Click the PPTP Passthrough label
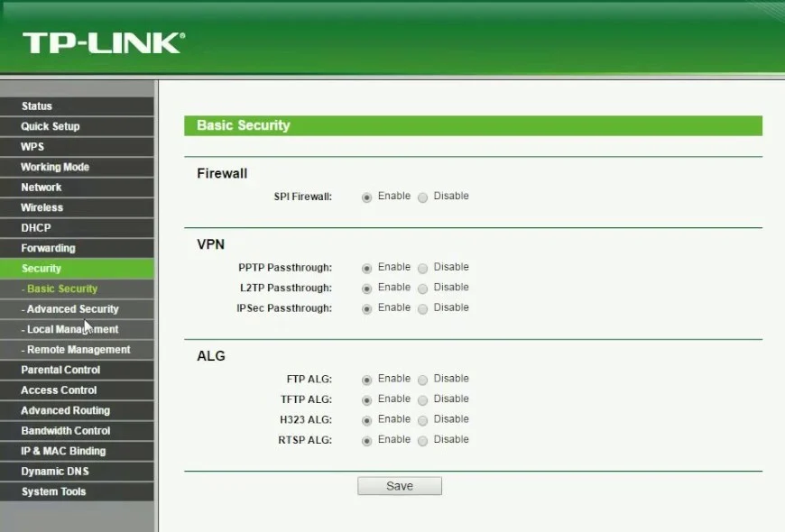 pos(285,268)
